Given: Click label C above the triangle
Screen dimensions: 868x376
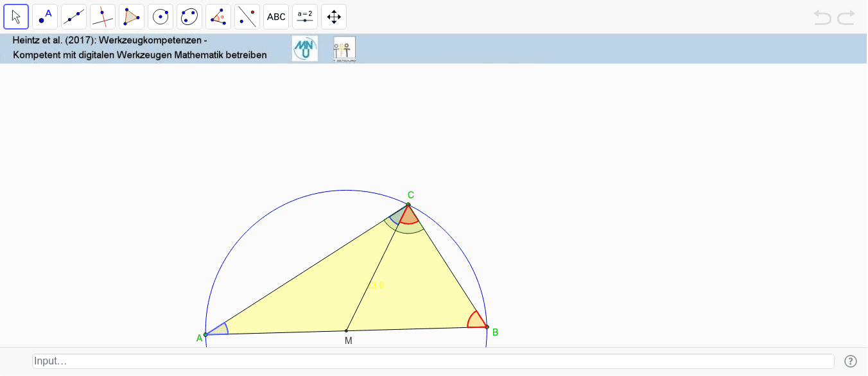Looking at the screenshot, I should 411,195.
